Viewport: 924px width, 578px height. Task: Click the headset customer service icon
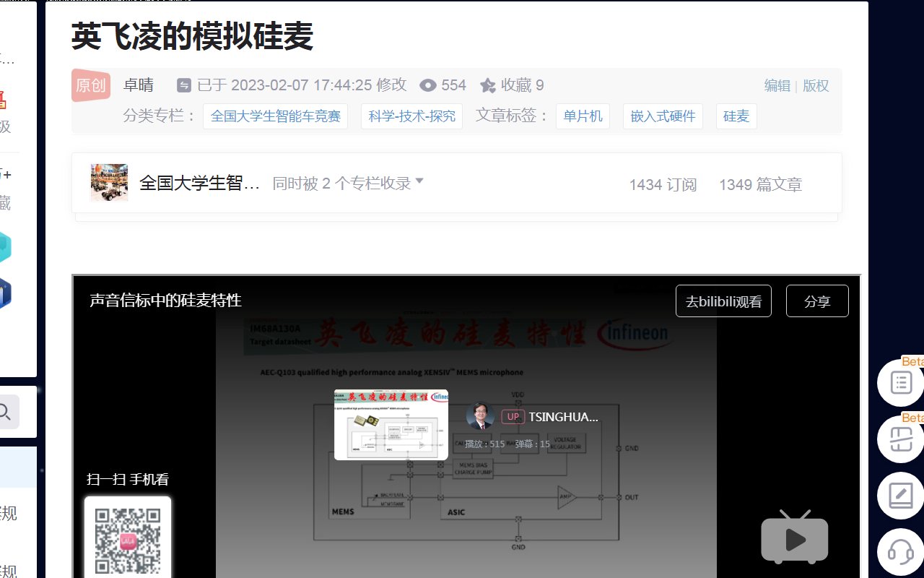point(901,552)
